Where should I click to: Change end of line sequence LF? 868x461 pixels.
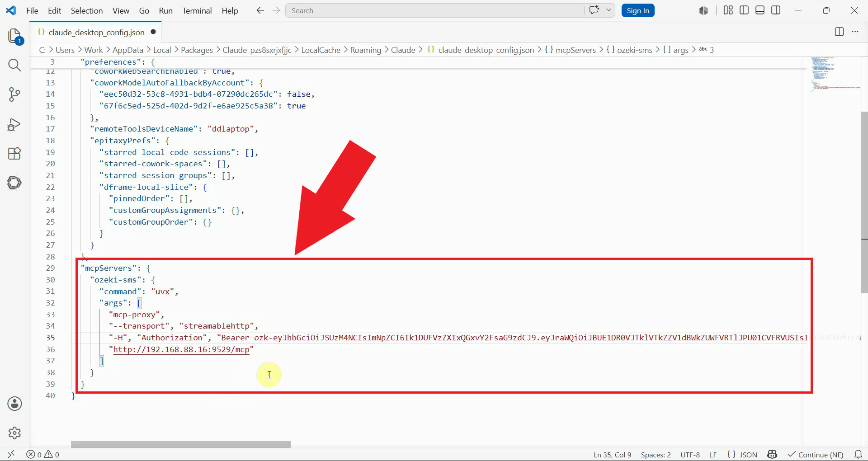[x=713, y=455]
